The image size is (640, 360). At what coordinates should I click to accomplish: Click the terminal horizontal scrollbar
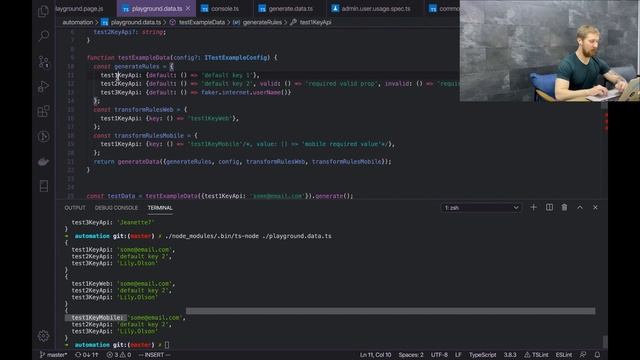coord(391,311)
